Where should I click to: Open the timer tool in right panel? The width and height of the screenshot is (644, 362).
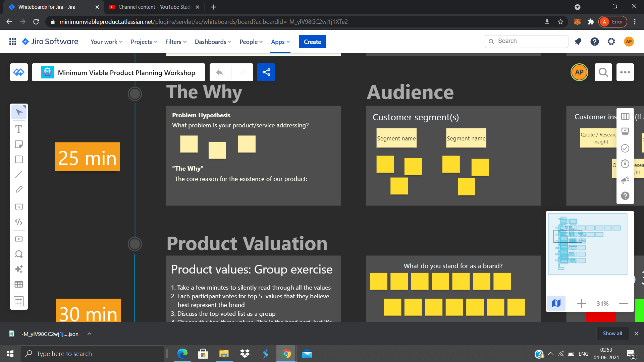pos(625,164)
